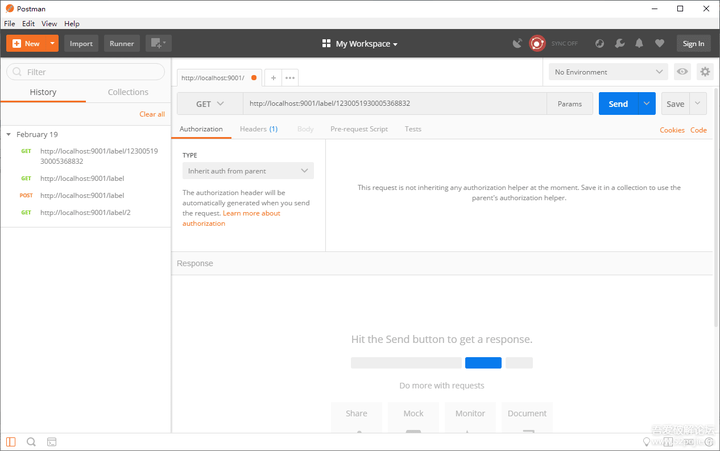
Task: Open No Environment dropdown
Action: (x=608, y=72)
